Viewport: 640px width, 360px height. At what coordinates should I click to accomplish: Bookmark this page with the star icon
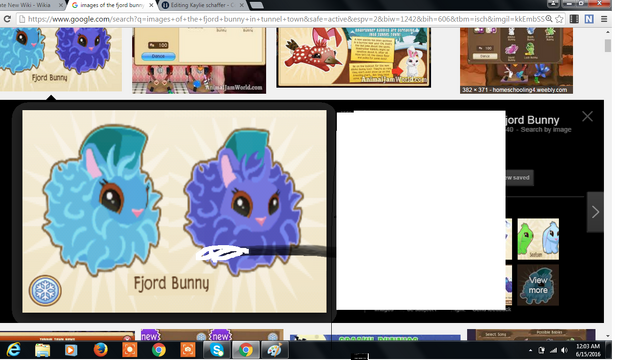559,19
